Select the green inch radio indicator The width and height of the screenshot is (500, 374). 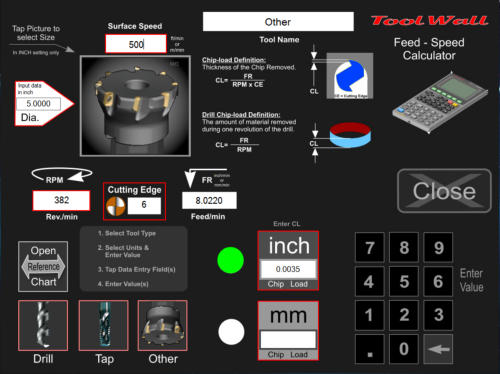click(230, 260)
